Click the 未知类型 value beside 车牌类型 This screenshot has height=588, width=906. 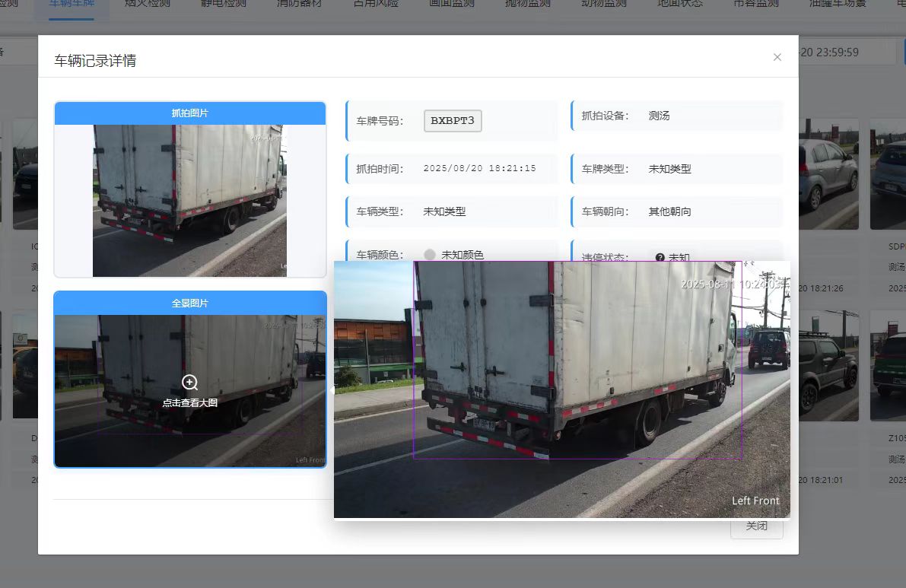[x=669, y=169]
